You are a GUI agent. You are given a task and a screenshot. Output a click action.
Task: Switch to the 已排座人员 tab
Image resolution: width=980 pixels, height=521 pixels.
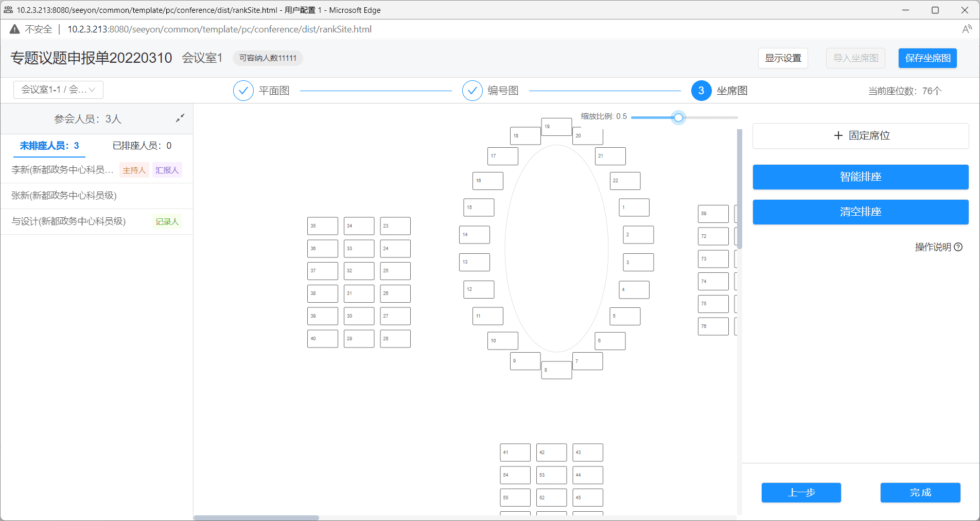[x=142, y=146]
